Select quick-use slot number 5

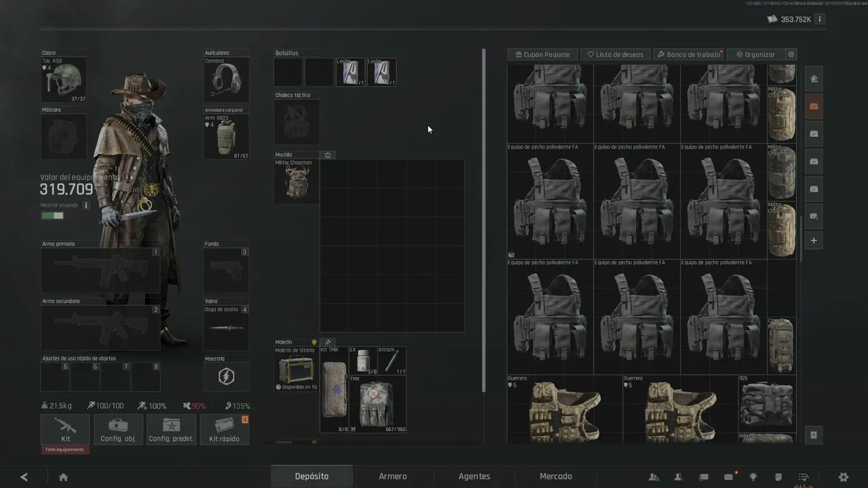(x=56, y=377)
